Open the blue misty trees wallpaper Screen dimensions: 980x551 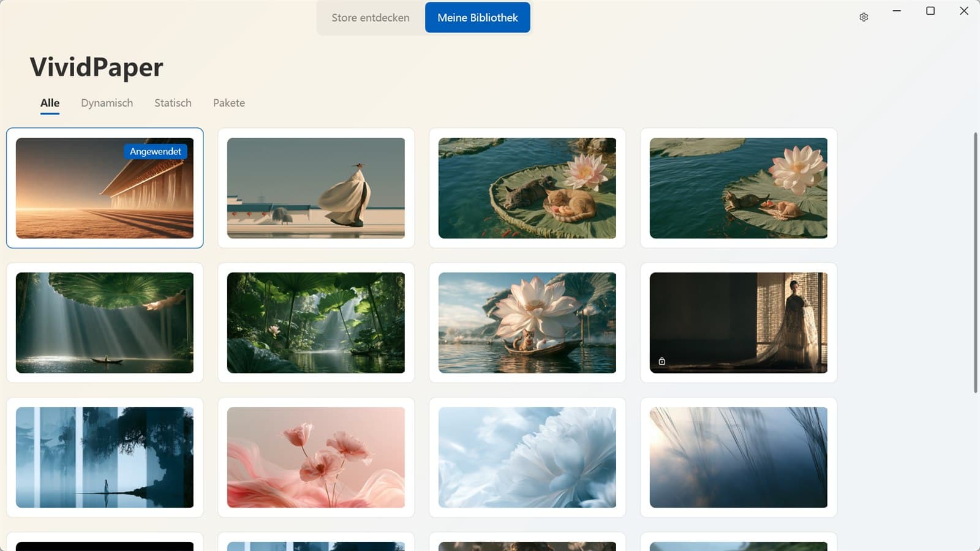tap(105, 457)
